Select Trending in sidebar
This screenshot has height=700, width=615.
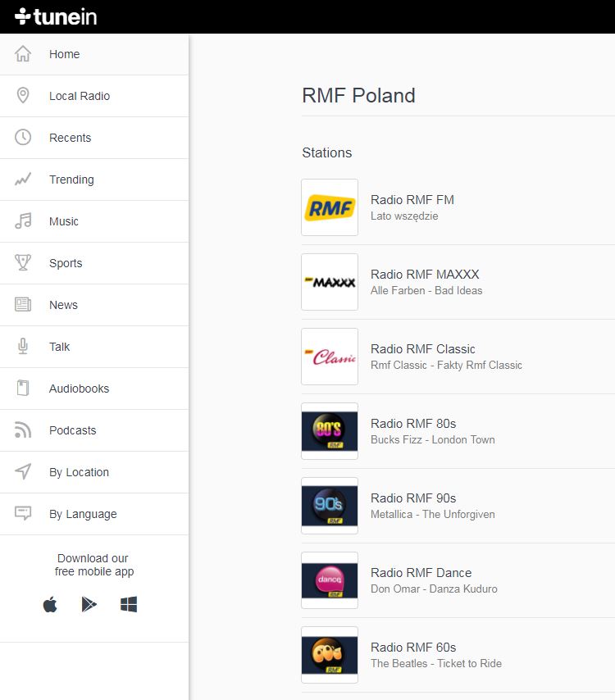click(71, 180)
